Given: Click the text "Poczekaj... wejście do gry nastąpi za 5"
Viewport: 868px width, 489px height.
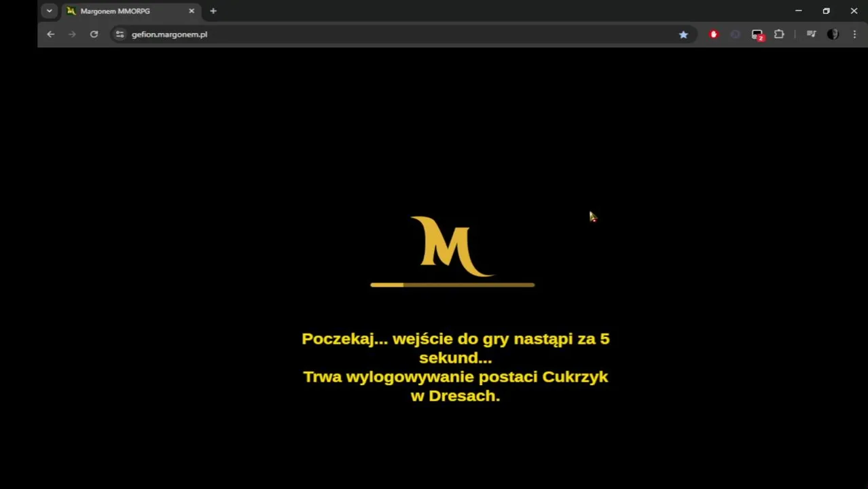Looking at the screenshot, I should (x=456, y=339).
